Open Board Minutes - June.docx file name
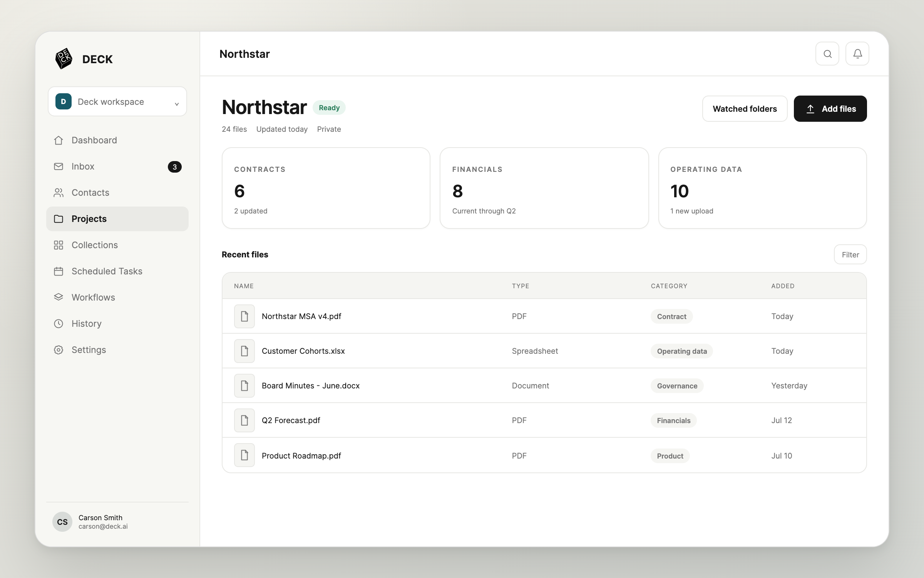Image resolution: width=924 pixels, height=578 pixels. coord(311,386)
